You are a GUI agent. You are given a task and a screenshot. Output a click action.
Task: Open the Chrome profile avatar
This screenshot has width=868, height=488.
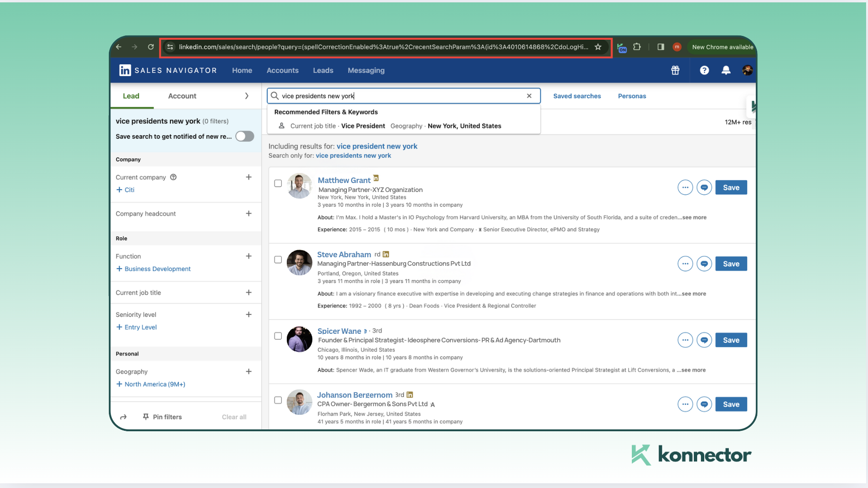[x=677, y=47]
